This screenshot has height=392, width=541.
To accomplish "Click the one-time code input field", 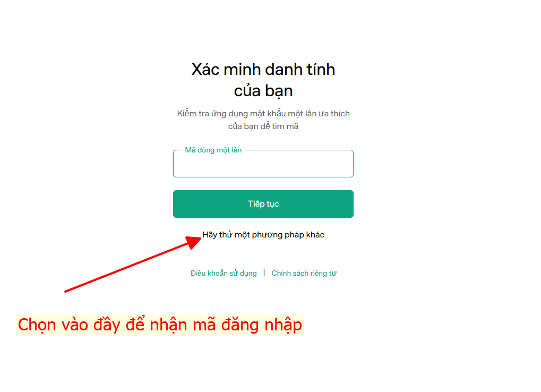I will (x=263, y=164).
